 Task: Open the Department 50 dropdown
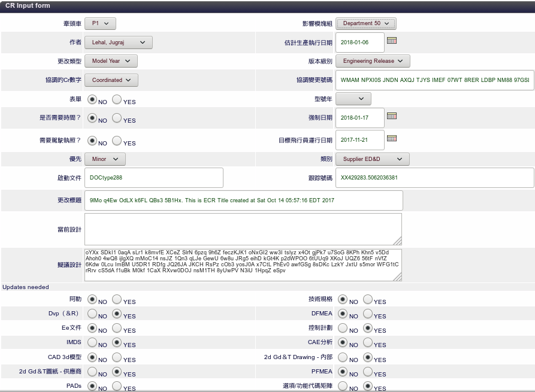366,23
